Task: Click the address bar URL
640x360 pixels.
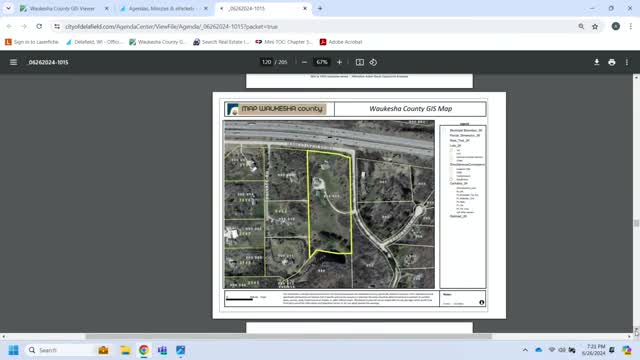Action: tap(171, 27)
